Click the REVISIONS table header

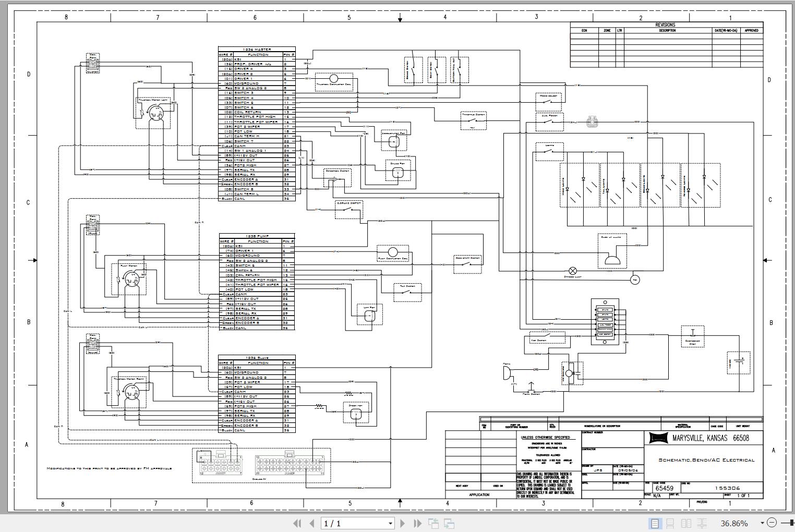666,25
